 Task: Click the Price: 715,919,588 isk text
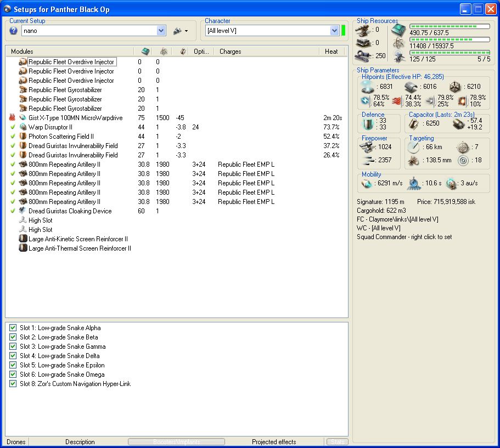[x=446, y=202]
